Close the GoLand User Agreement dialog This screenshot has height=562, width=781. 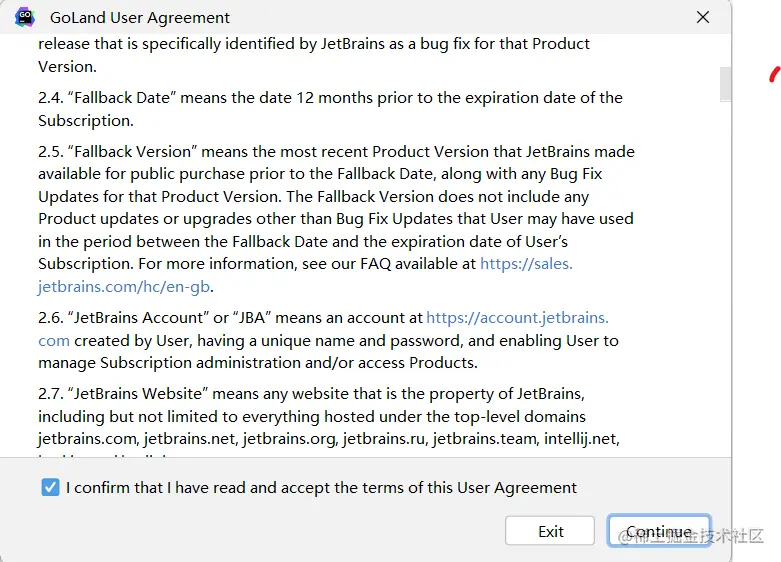703,17
